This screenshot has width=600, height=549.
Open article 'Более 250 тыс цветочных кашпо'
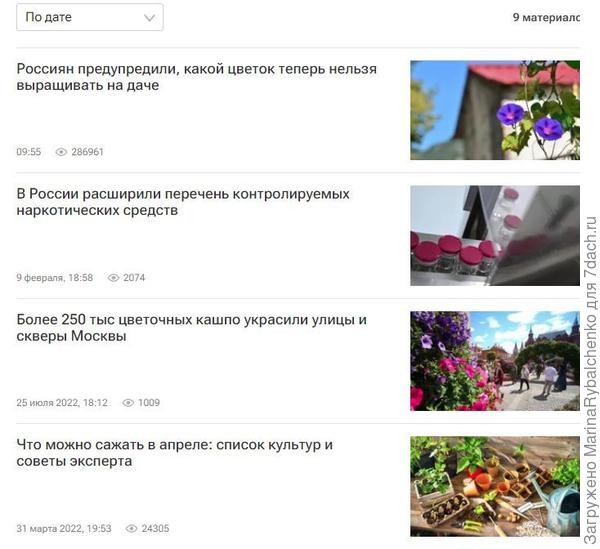[192, 327]
